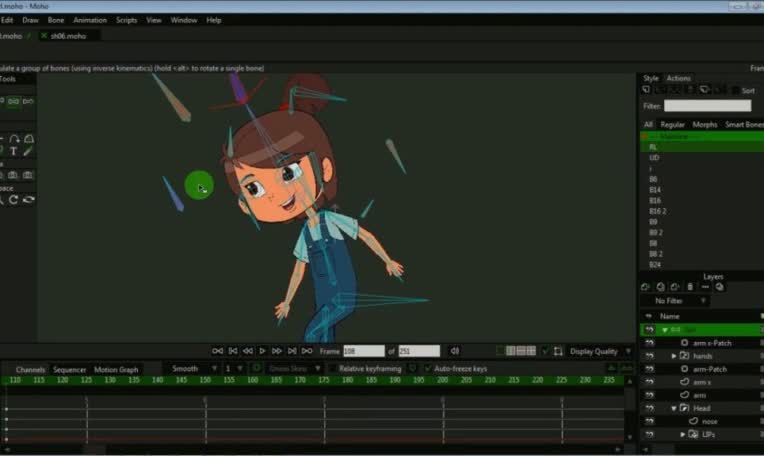Image resolution: width=764 pixels, height=456 pixels.
Task: Select the orbit workspace tool icon
Action: 28,200
